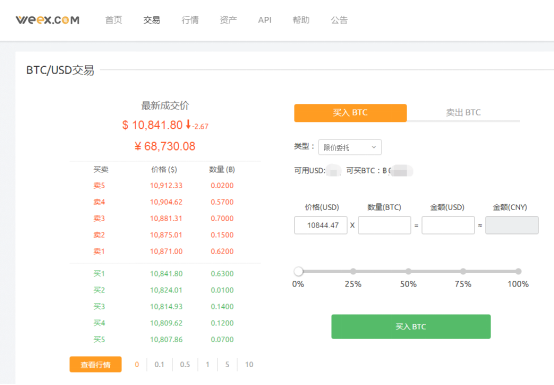Click the 买1 row label
The width and height of the screenshot is (554, 385).
tap(99, 274)
